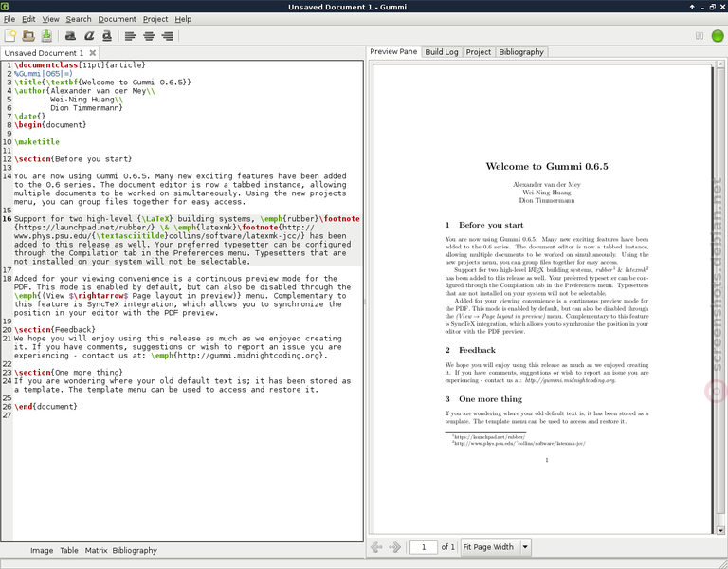Click the Table insert button

[x=68, y=550]
